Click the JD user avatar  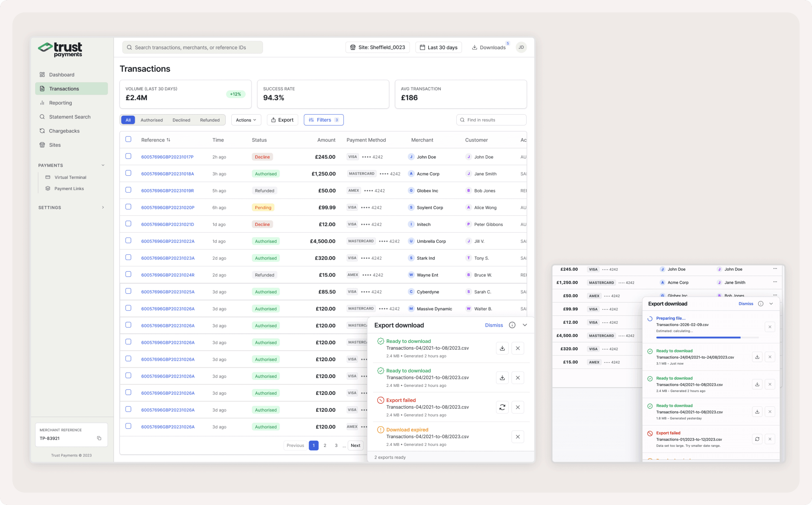click(521, 47)
